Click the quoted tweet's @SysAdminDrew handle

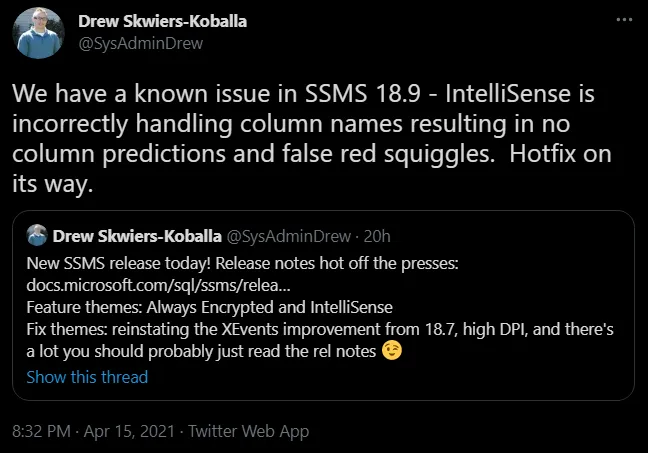click(288, 237)
